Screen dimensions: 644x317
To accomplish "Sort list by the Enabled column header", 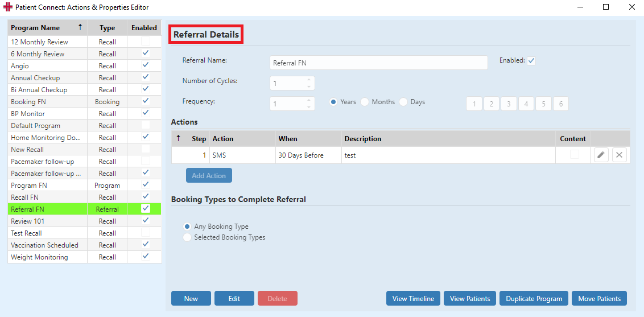I will pyautogui.click(x=144, y=27).
